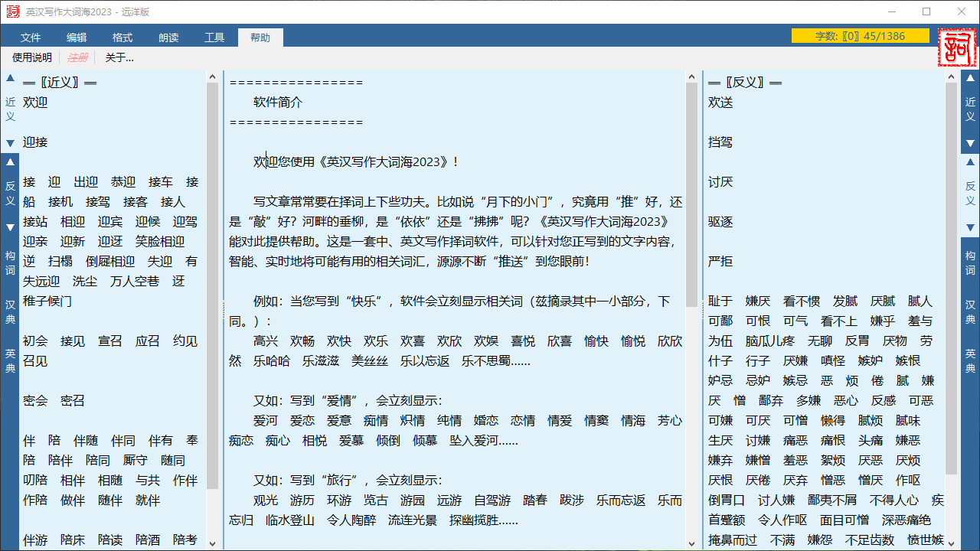The image size is (980, 551).
Task: Open the 朗读 menu
Action: coord(168,36)
